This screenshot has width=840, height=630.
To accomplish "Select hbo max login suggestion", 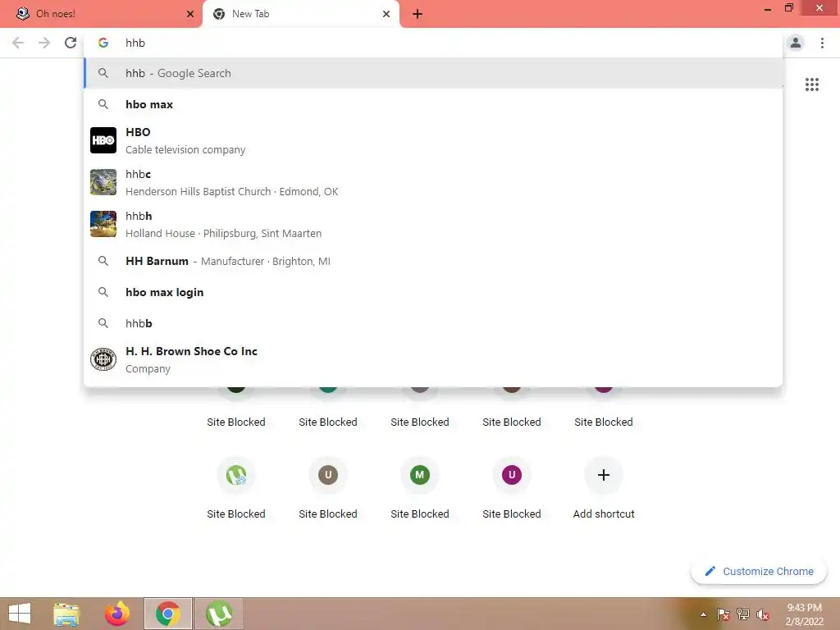I will point(433,292).
